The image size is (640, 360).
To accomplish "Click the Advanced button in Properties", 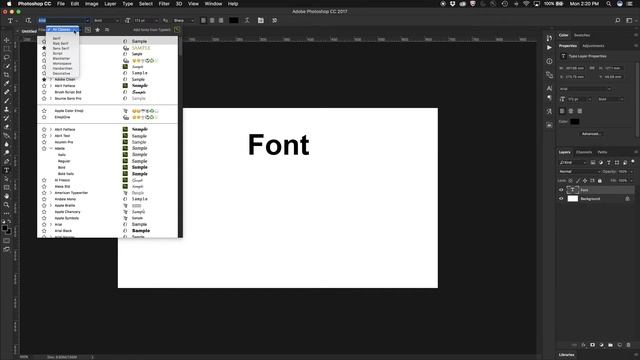I will click(x=591, y=134).
